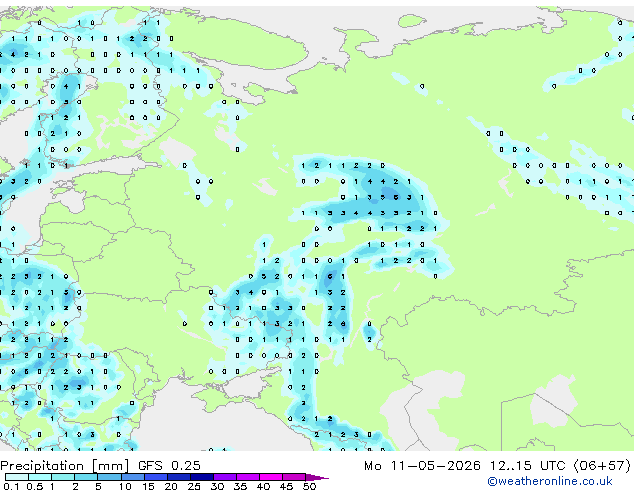This screenshot has width=634, height=490.
Task: Click the '(06+57)' forecast run label
Action: click(602, 466)
